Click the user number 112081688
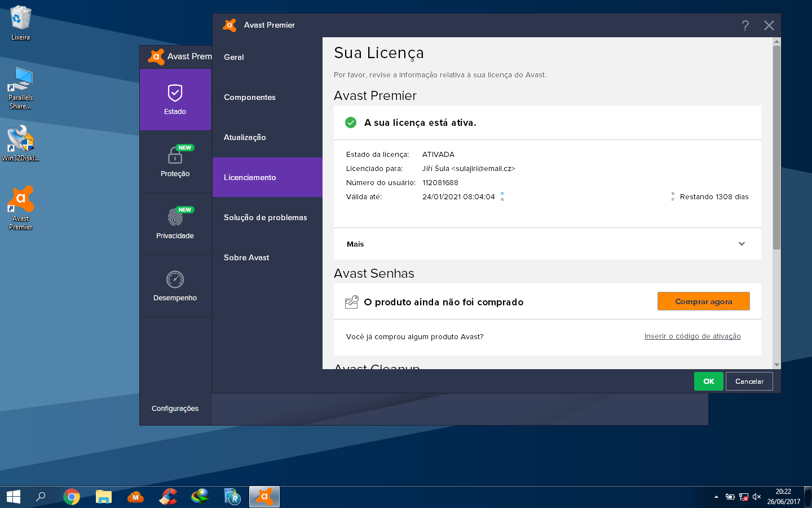The image size is (812, 508). (x=440, y=182)
